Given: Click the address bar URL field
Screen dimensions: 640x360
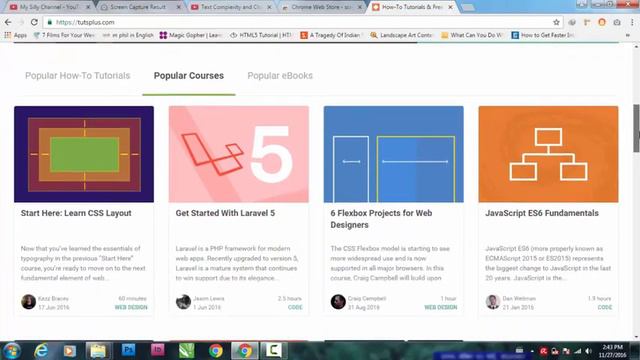Looking at the screenshot, I should click(x=302, y=22).
